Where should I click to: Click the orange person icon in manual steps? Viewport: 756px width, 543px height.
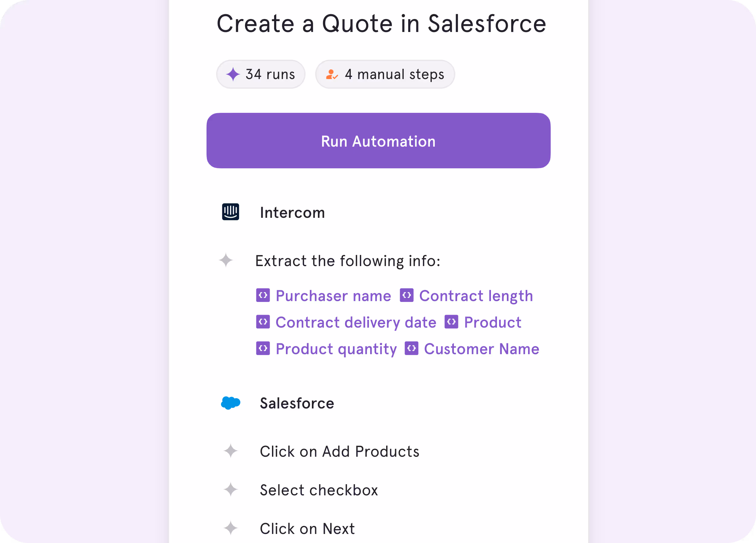[332, 74]
